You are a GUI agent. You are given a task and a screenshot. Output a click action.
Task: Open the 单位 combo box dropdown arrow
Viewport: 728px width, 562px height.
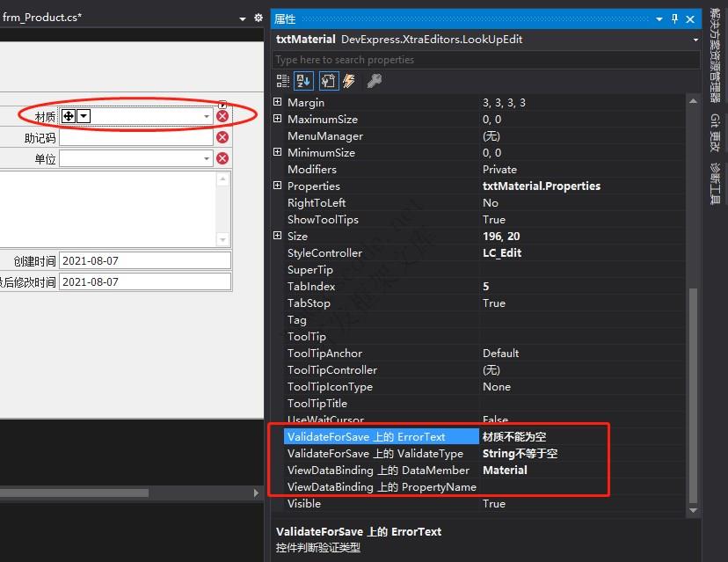207,157
